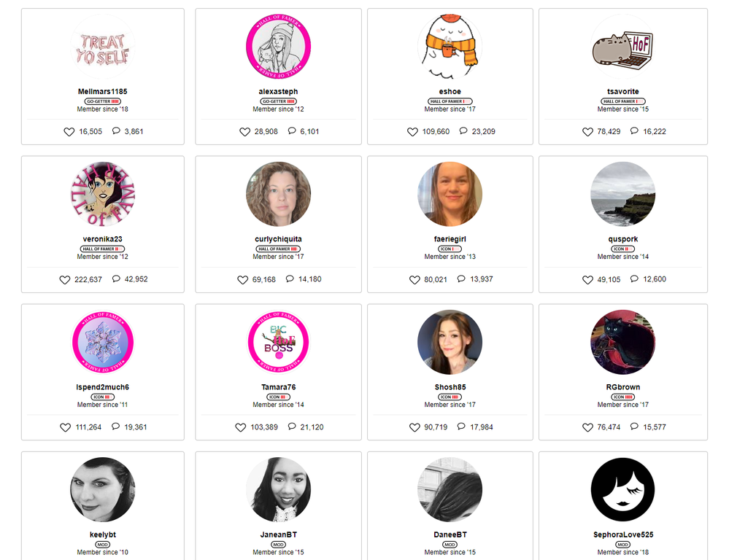Click the Shosh85 username
Viewport: 729px width, 560px height.
(x=450, y=386)
